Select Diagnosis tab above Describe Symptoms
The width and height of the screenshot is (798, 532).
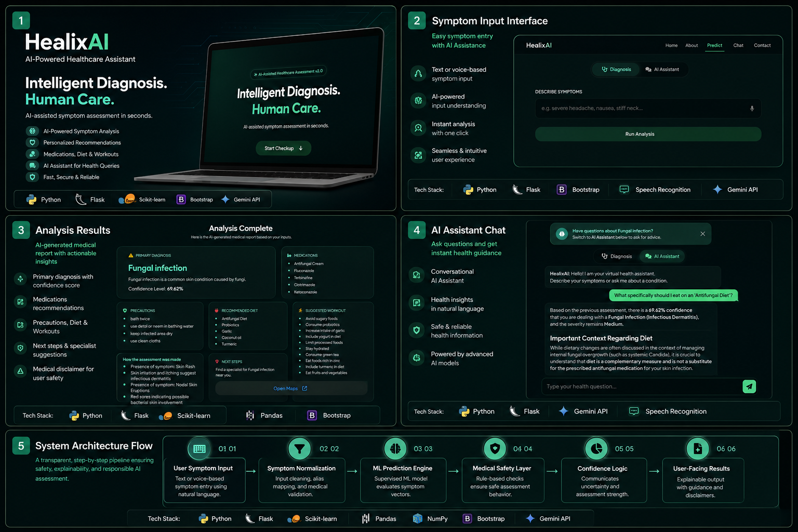[616, 69]
